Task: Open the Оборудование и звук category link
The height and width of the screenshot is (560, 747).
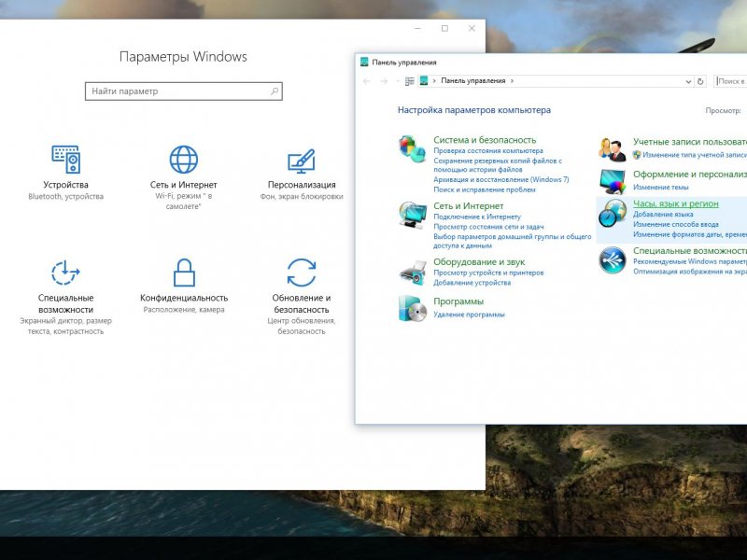Action: pyautogui.click(x=479, y=262)
